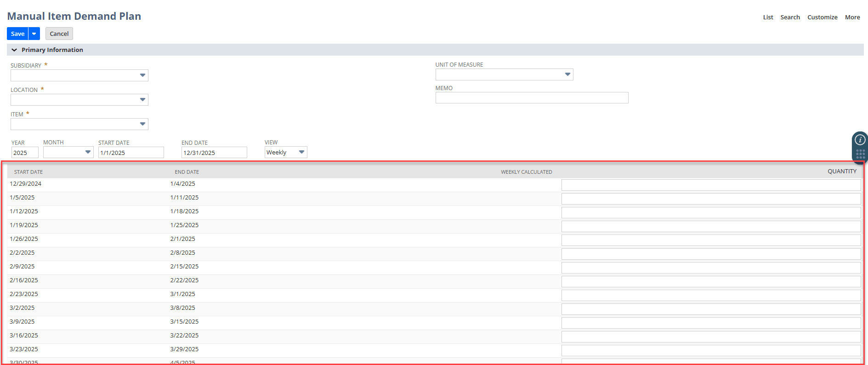Screen dimensions: 868x365
Task: Open the Subsidiary dropdown
Action: point(79,75)
